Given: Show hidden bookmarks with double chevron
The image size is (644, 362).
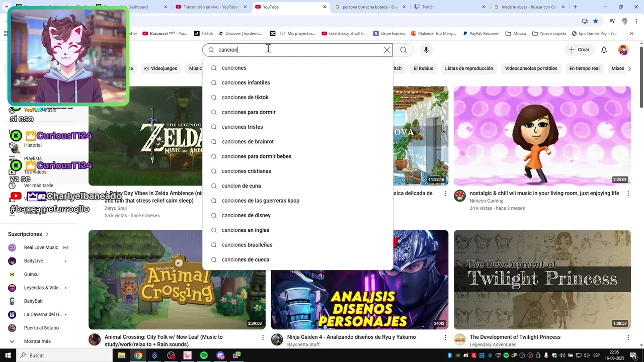Looking at the screenshot, I should point(632,34).
